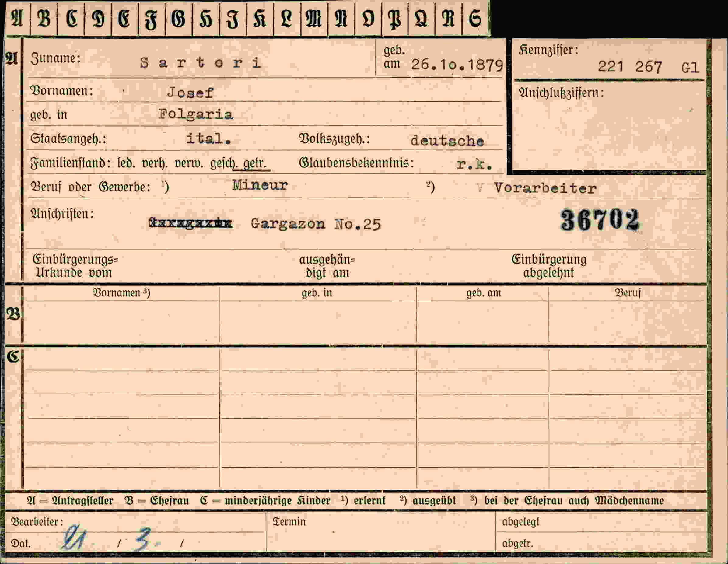This screenshot has width=728, height=564.
Task: Click the 'Bearbeiter:' label
Action: pos(37,522)
